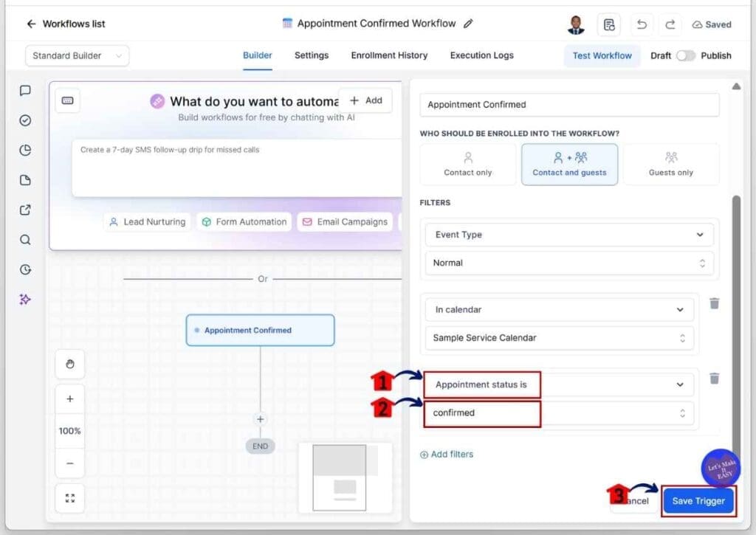The image size is (756, 535).
Task: Select the Appointment Confirmed trigger node
Action: click(x=260, y=331)
